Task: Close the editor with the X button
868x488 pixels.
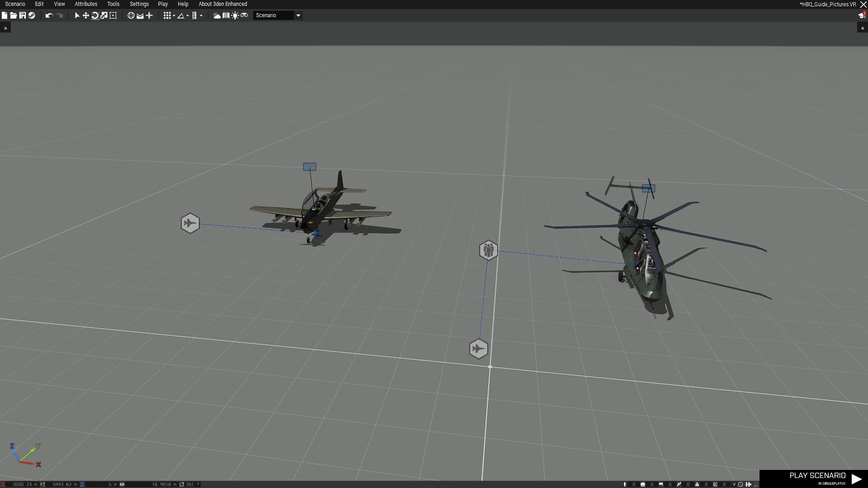Action: pyautogui.click(x=863, y=5)
